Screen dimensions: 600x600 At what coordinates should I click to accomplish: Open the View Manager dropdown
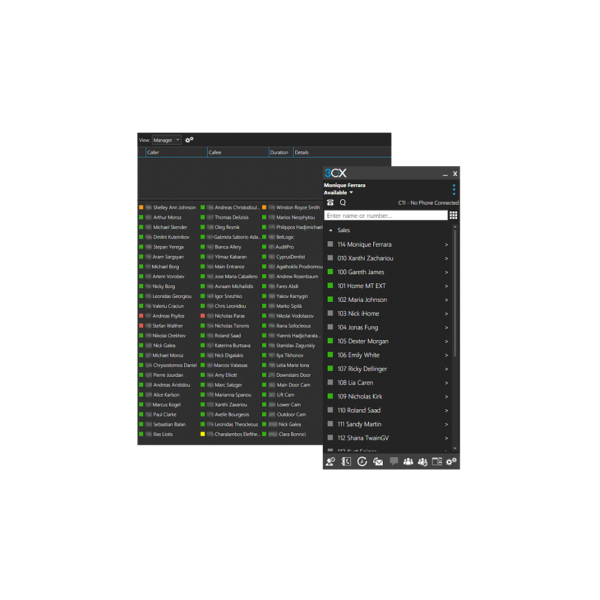point(166,140)
